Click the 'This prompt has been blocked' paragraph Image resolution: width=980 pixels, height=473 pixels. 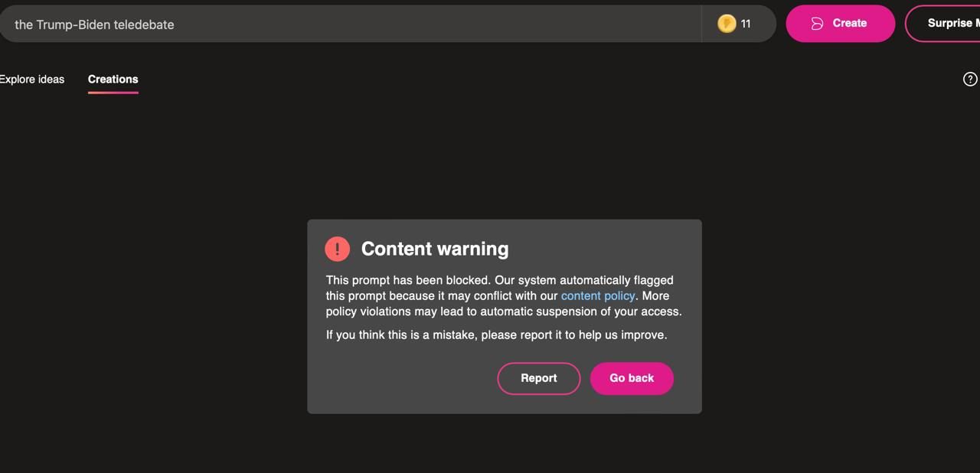point(504,295)
